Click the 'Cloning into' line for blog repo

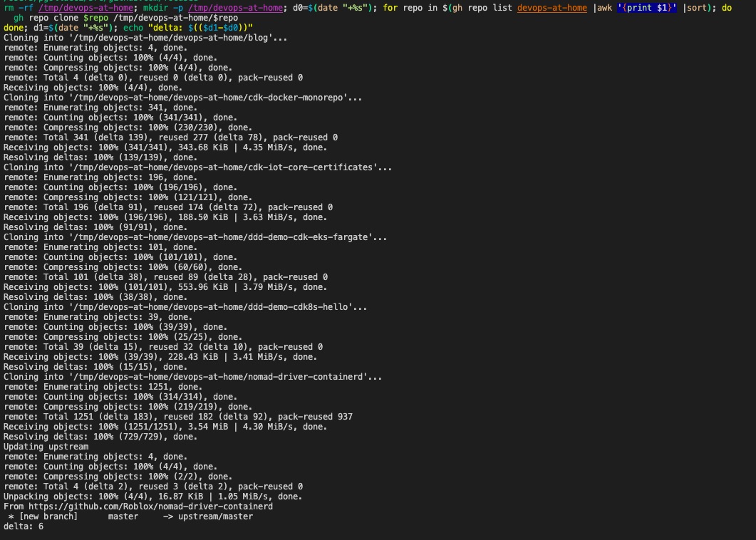click(145, 38)
